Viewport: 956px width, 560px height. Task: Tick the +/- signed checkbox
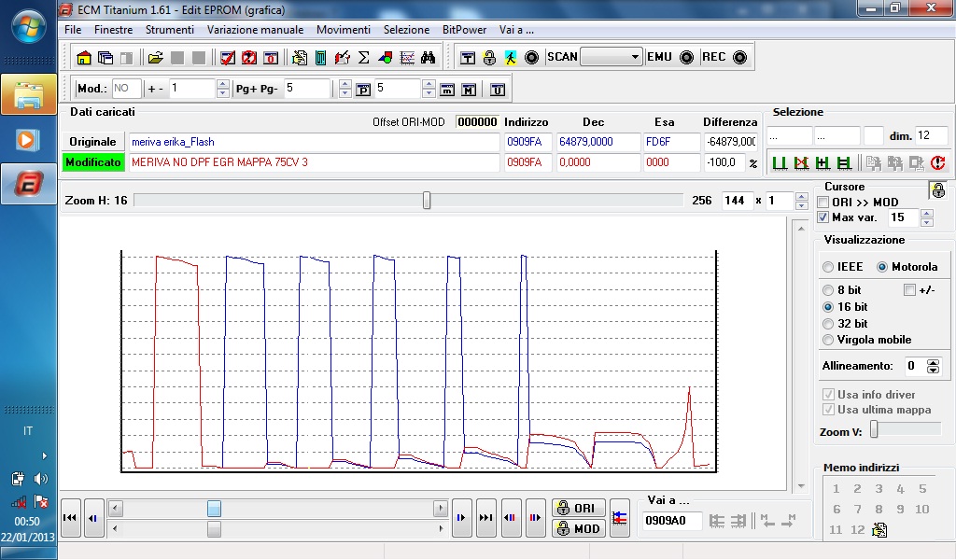(x=909, y=290)
